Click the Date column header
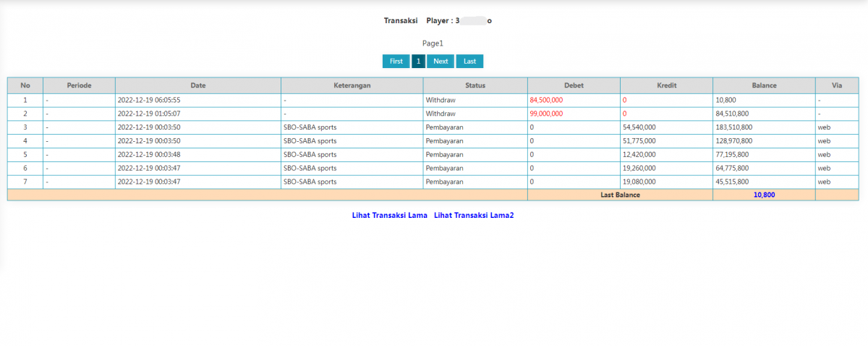Screen dimensions: 868x346 pos(198,85)
